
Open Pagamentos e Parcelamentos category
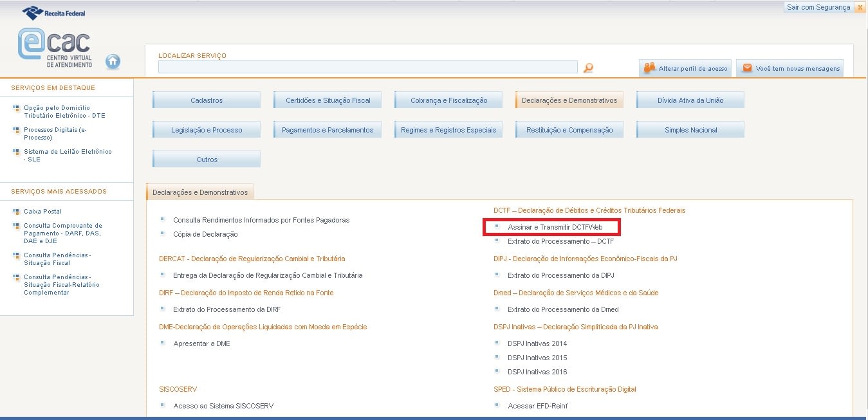click(328, 130)
